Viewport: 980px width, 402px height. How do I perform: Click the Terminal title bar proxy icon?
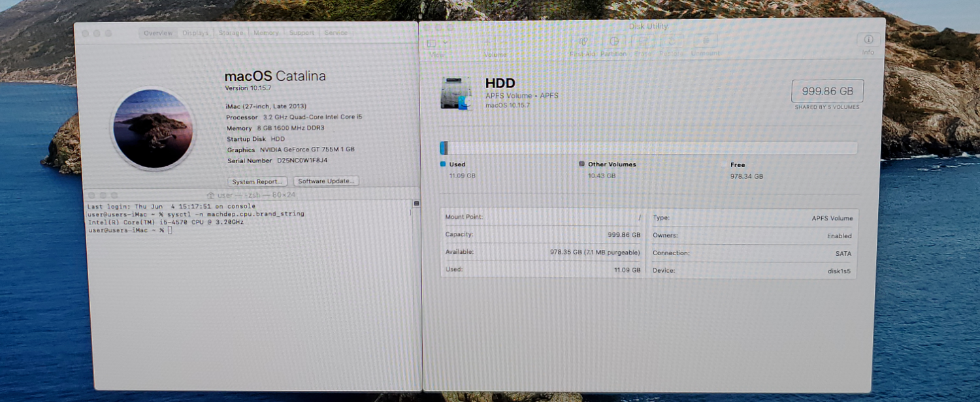click(x=210, y=195)
